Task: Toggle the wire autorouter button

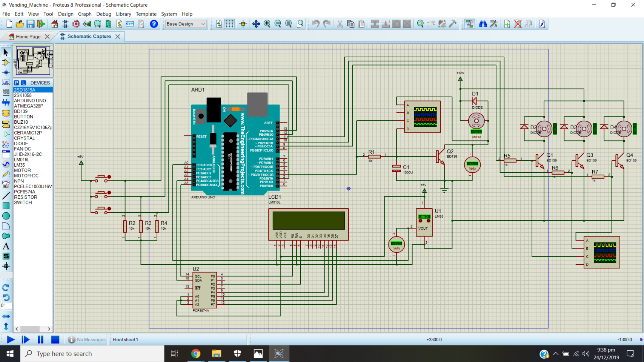Action: click(x=469, y=24)
